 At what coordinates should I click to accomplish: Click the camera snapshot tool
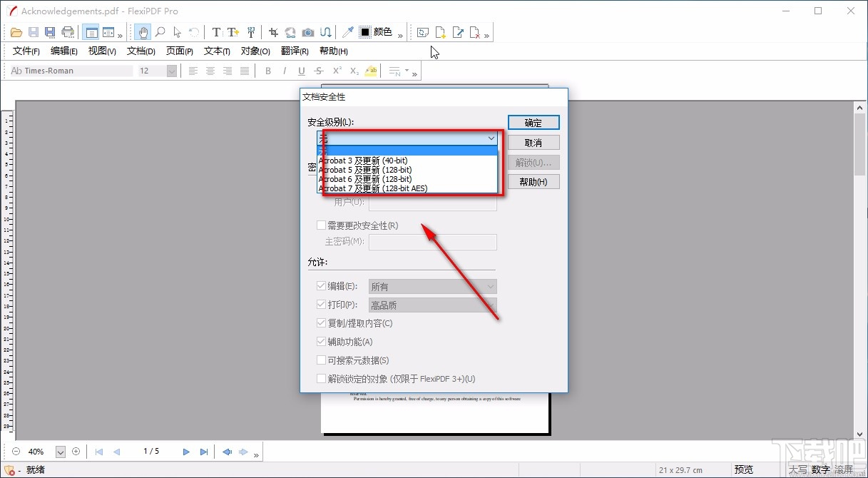[x=307, y=32]
